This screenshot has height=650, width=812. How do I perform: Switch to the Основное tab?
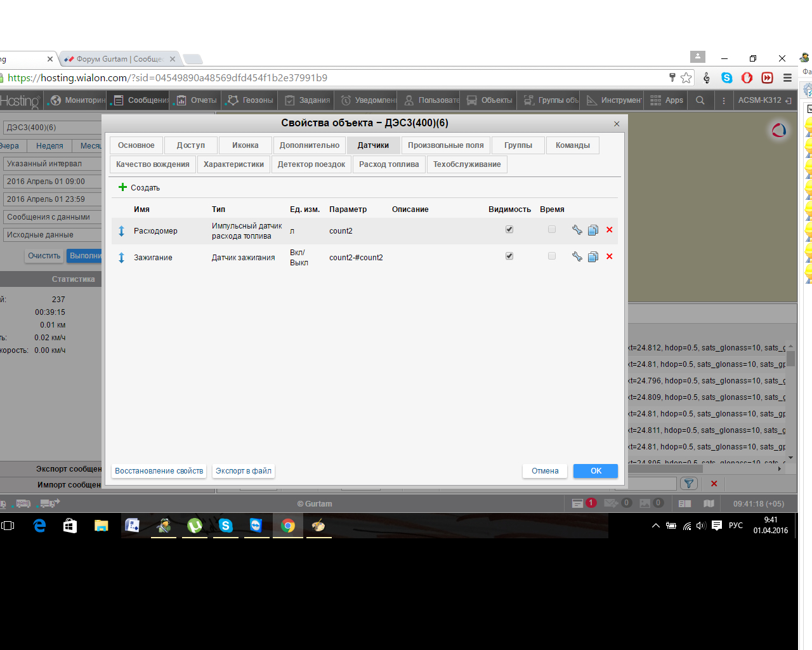[136, 145]
